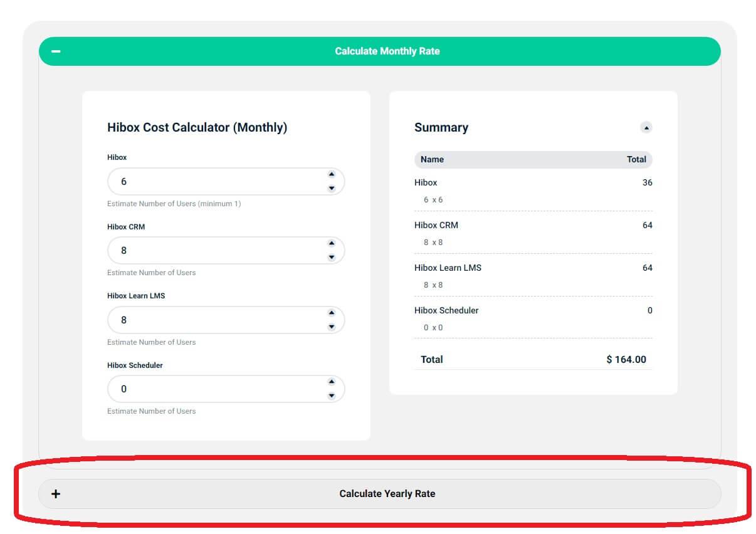The image size is (756, 534).
Task: Lower Hibox Learn LMS users by one
Action: pyautogui.click(x=332, y=327)
